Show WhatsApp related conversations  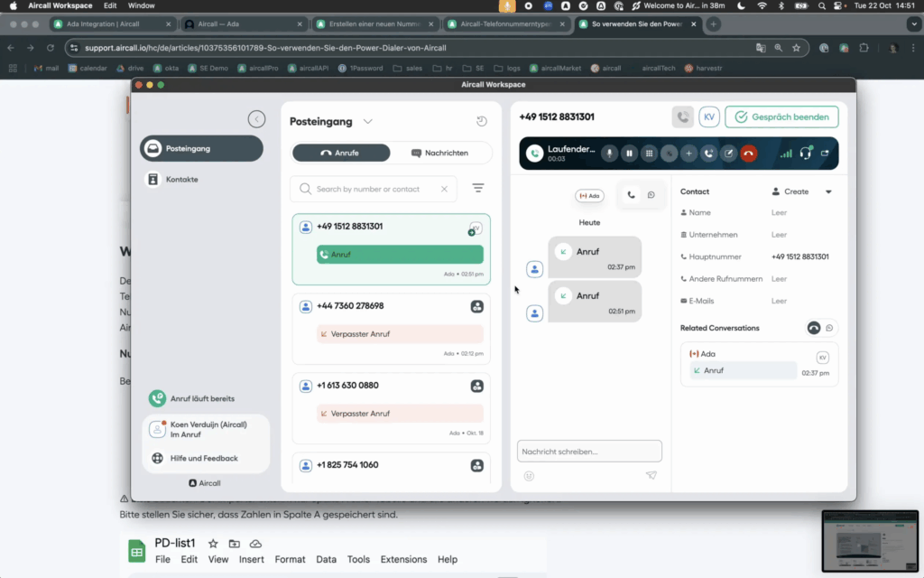coord(829,328)
